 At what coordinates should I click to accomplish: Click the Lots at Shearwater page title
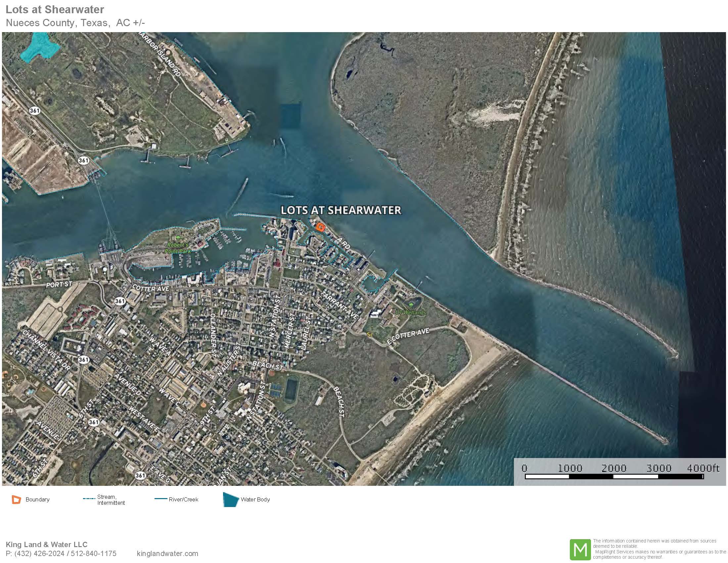(55, 9)
